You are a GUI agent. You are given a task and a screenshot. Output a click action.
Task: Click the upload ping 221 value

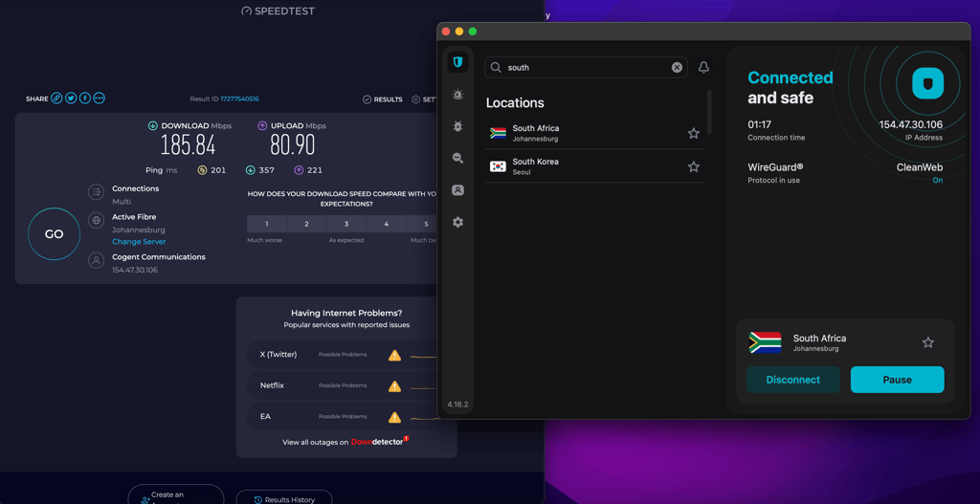[x=314, y=170]
